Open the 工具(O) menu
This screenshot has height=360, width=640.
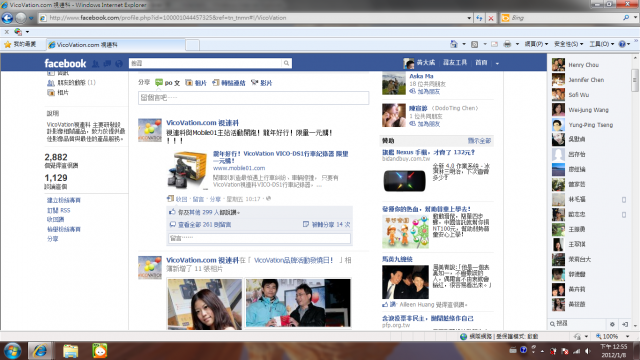point(601,44)
